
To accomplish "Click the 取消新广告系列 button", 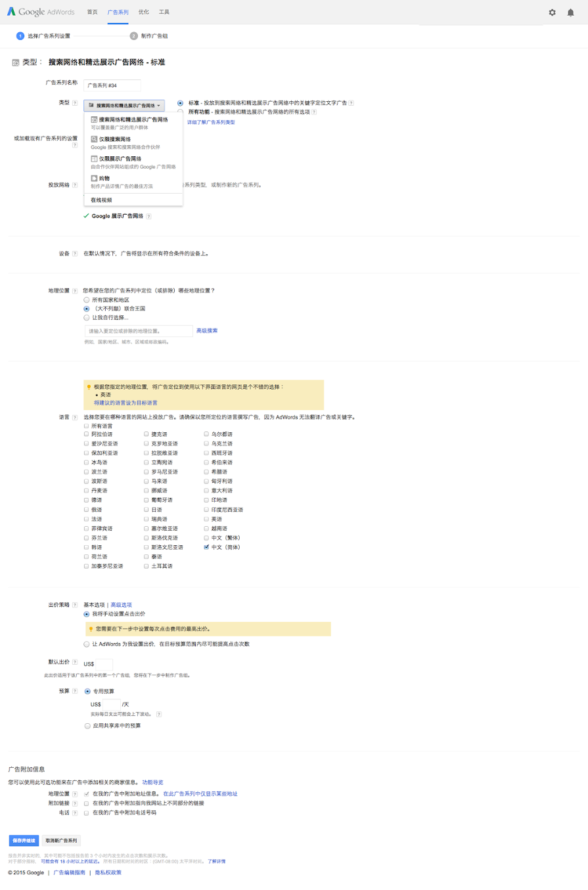I will point(62,840).
